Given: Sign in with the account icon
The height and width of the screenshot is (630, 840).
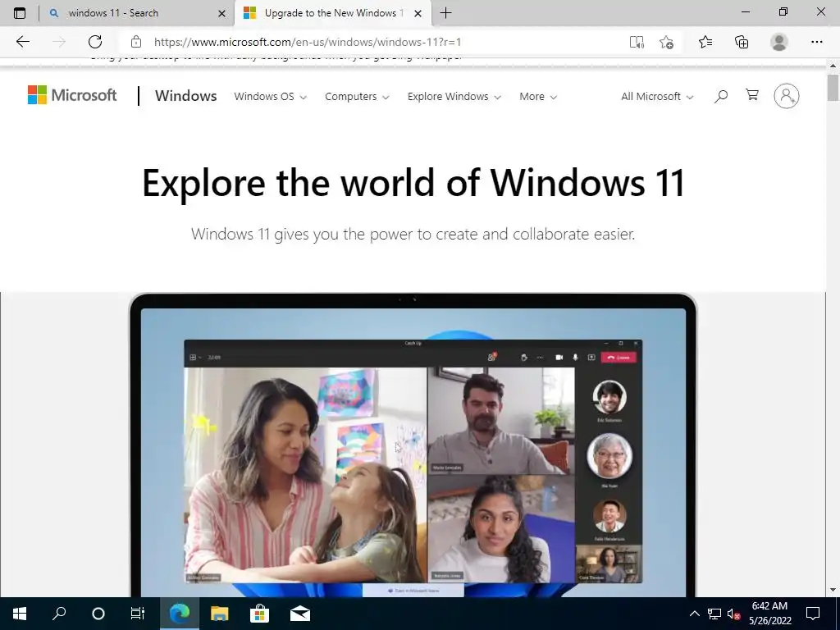Looking at the screenshot, I should tap(787, 96).
